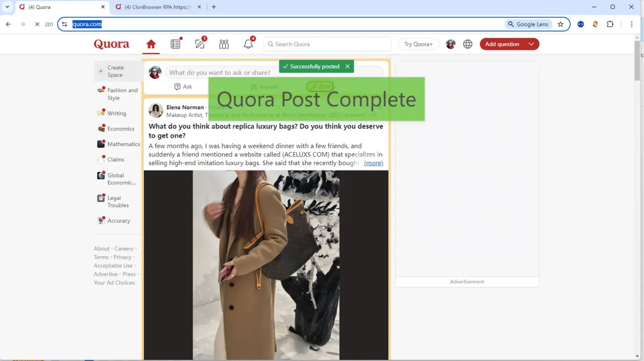Click the Ask button under composer

(x=183, y=87)
